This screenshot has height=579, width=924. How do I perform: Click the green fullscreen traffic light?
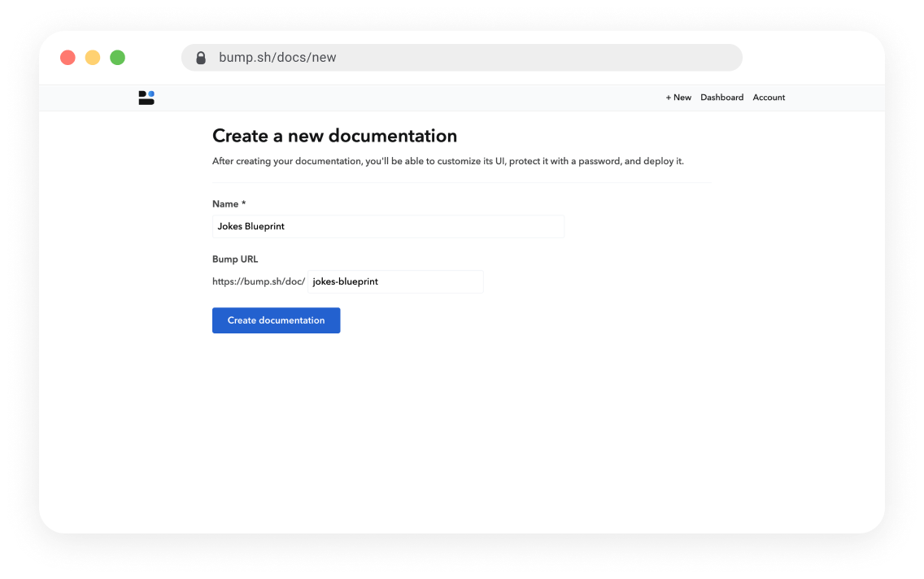click(117, 57)
